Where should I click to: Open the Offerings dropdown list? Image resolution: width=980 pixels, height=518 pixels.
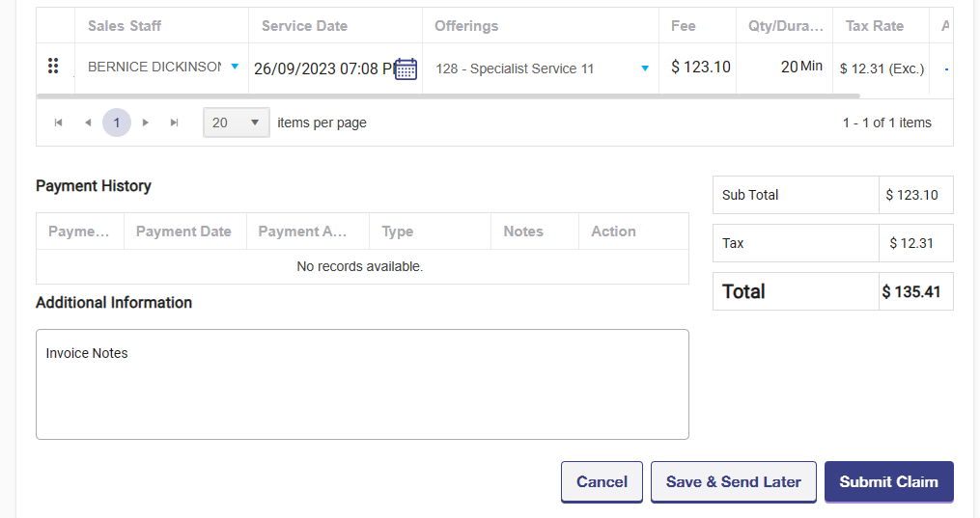[645, 68]
